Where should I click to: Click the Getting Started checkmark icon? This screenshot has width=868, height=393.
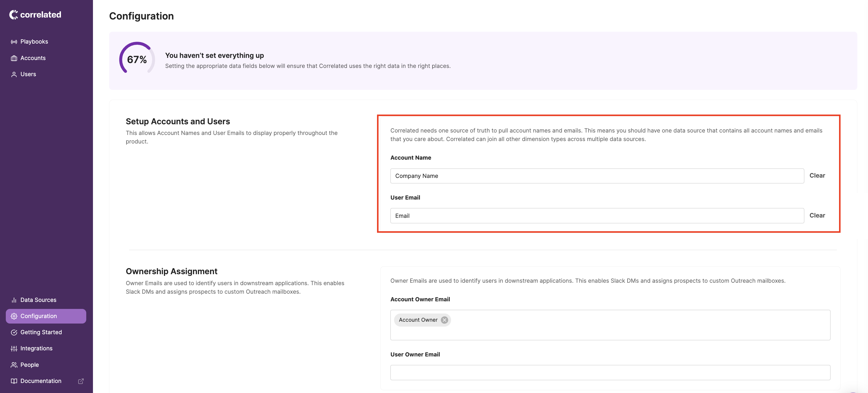(14, 332)
